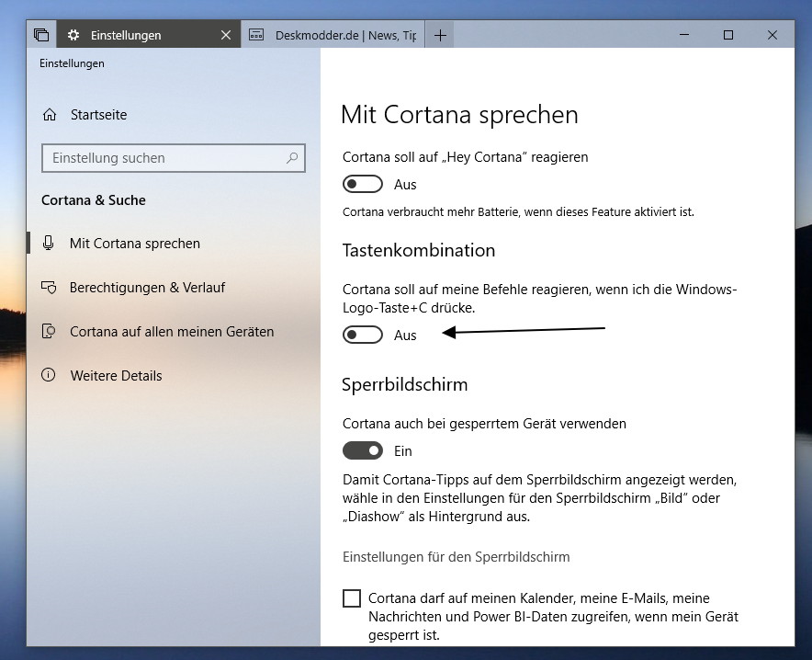Enable Windows-Logo-Taste+C shortcut toggle
This screenshot has height=660, width=812.
pos(363,335)
